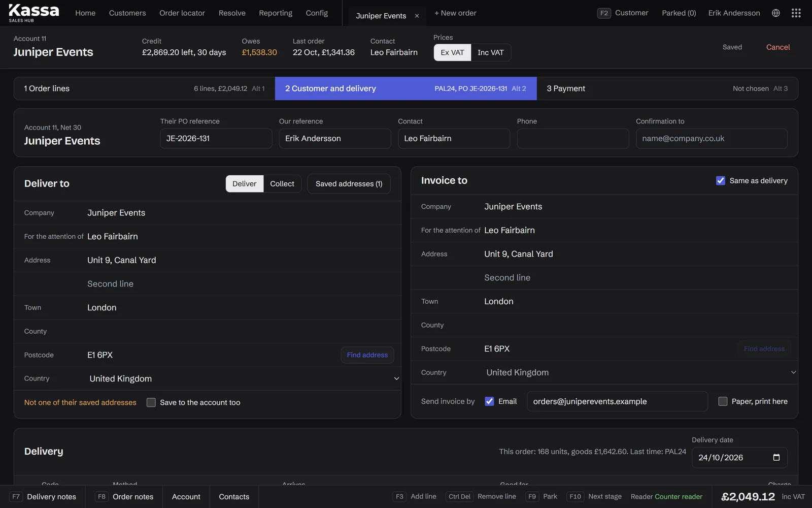
Task: Click Remove line shortcut
Action: [481, 497]
